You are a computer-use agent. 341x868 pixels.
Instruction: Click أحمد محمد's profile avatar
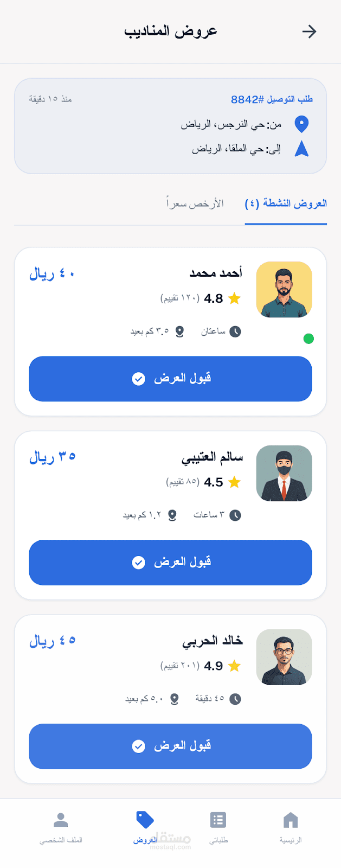284,290
